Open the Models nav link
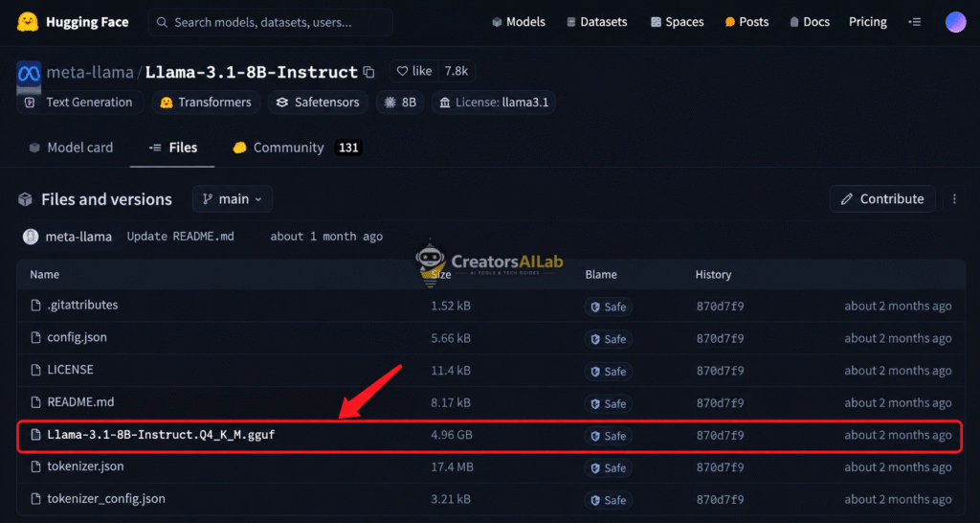The width and height of the screenshot is (980, 523). (518, 22)
